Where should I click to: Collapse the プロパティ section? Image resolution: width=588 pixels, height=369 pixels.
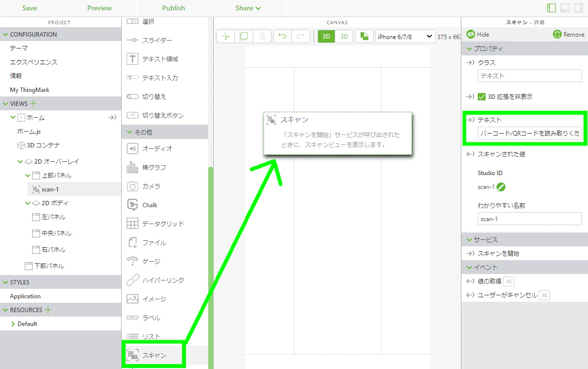469,49
